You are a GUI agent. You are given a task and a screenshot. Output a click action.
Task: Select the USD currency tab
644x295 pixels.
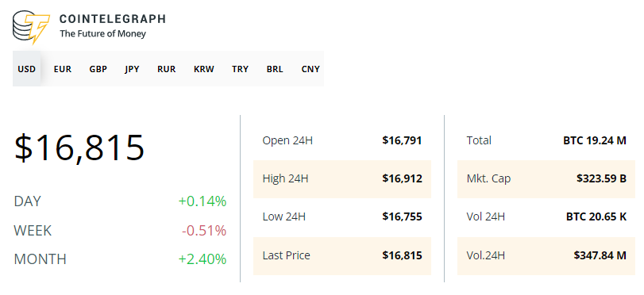27,69
